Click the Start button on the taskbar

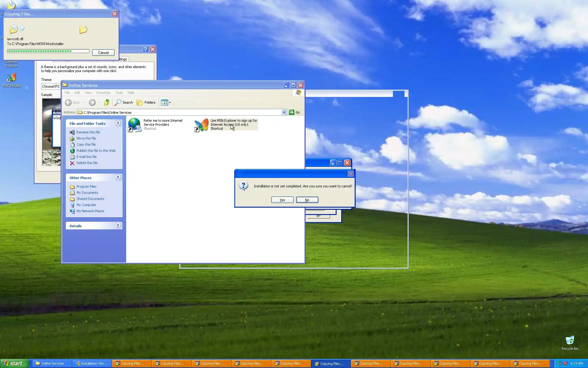click(x=14, y=363)
